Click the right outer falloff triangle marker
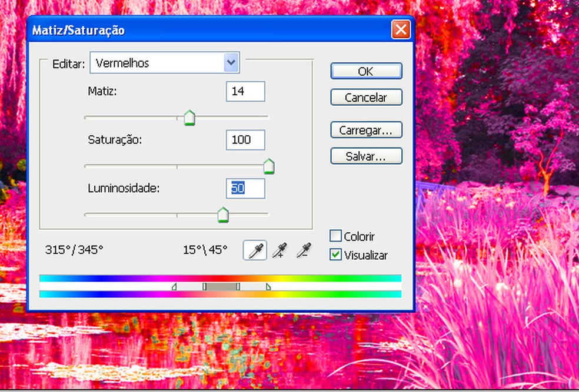This screenshot has width=579, height=392. 268,287
